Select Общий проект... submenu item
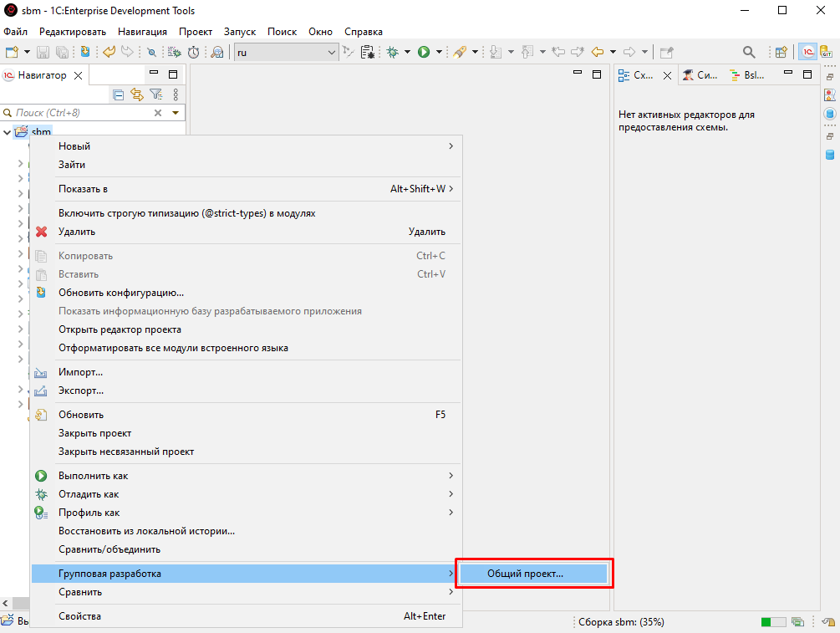Image resolution: width=840 pixels, height=633 pixels. coord(525,574)
